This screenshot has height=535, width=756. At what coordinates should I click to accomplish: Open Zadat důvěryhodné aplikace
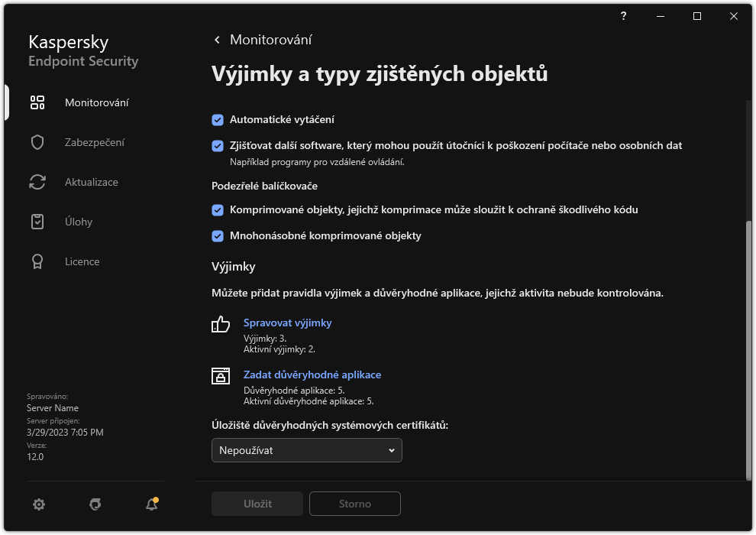[x=312, y=374]
